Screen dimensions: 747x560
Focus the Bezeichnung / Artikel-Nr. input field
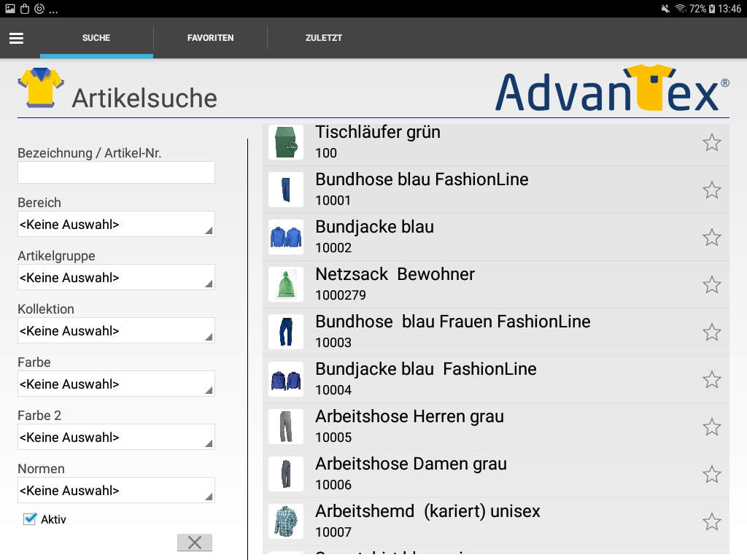pos(116,172)
